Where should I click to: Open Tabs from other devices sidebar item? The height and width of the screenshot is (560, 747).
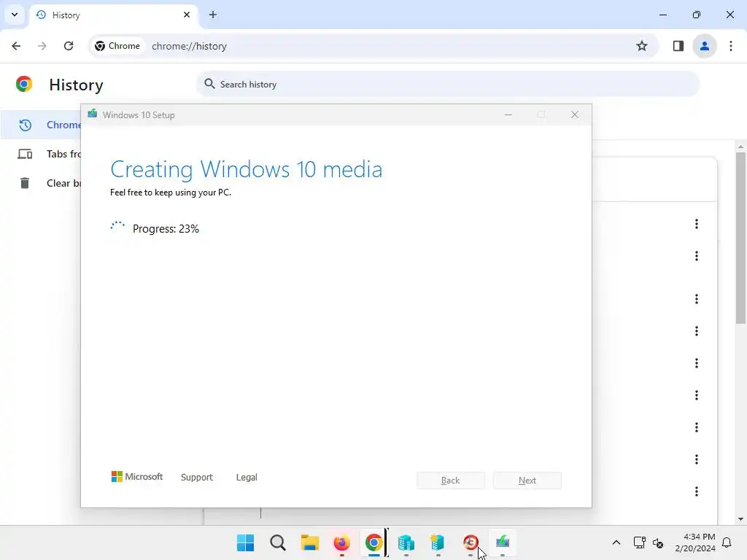click(x=41, y=154)
